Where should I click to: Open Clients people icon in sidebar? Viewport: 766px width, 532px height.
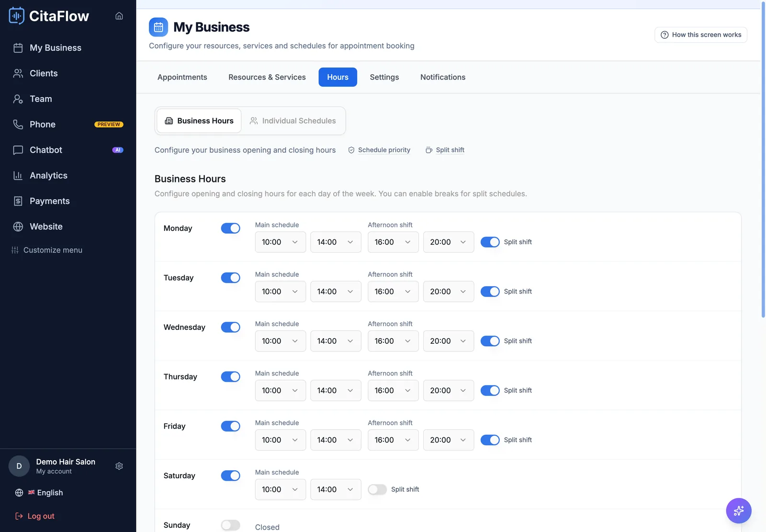tap(18, 73)
